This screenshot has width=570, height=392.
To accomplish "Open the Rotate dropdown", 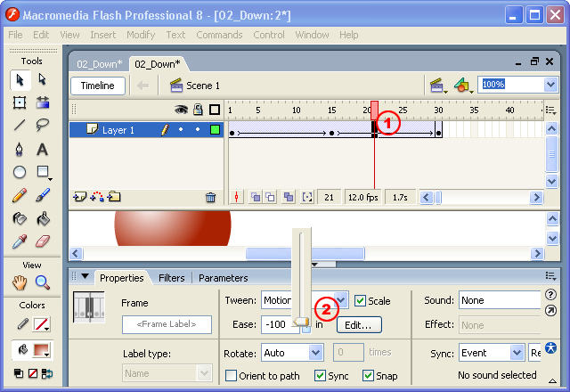I will (315, 353).
